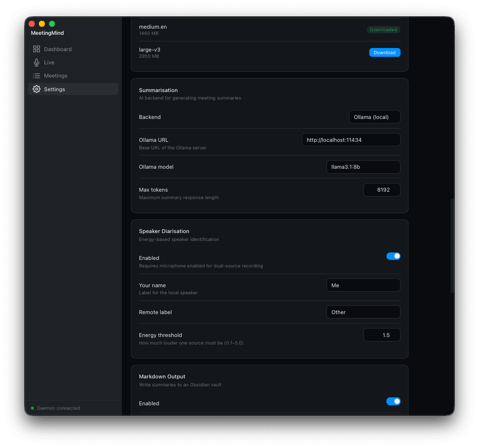
Task: Open the Dashboard grid icon
Action: pos(36,49)
